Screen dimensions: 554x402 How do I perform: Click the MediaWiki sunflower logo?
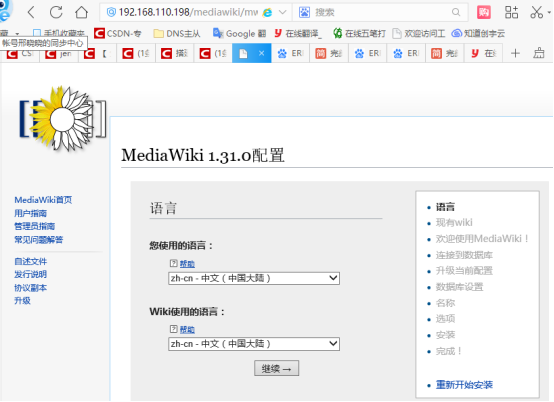click(x=63, y=119)
